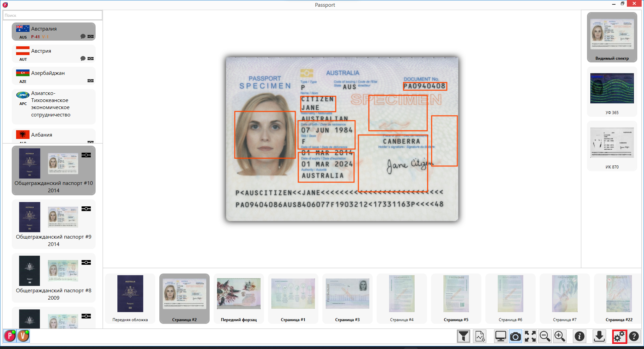Select Австралия in country list
Image resolution: width=644 pixels, height=349 pixels.
tap(54, 32)
